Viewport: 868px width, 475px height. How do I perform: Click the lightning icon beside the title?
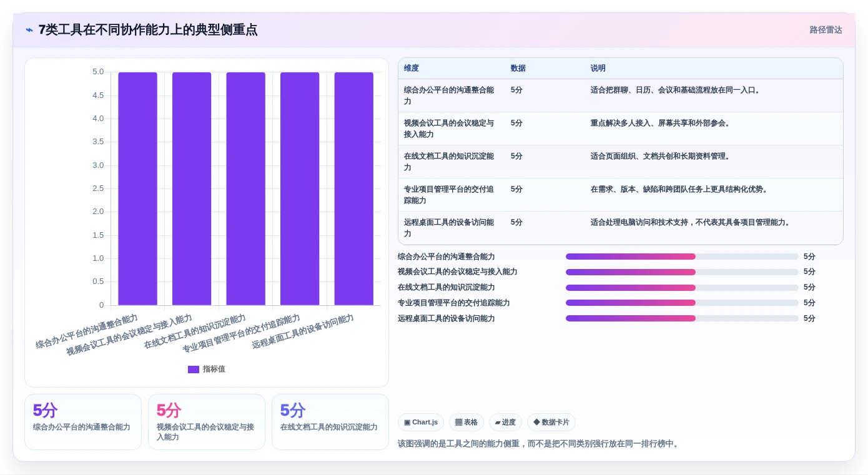click(x=29, y=30)
